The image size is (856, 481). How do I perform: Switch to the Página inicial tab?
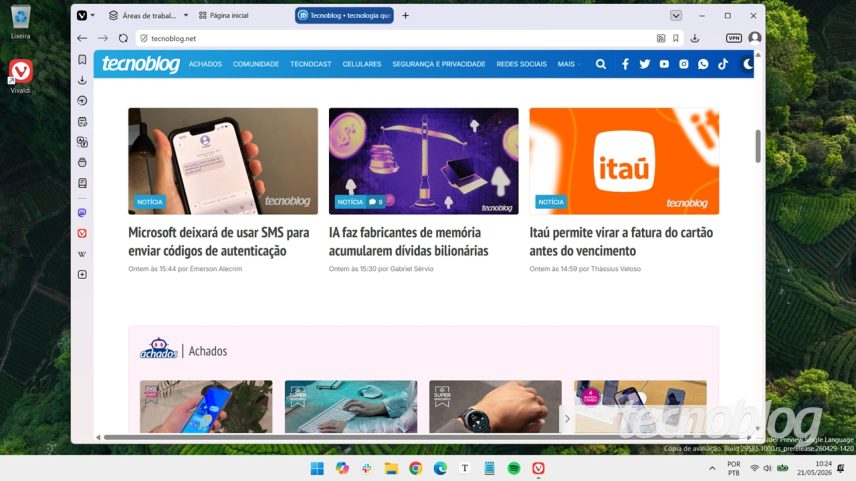(x=223, y=15)
